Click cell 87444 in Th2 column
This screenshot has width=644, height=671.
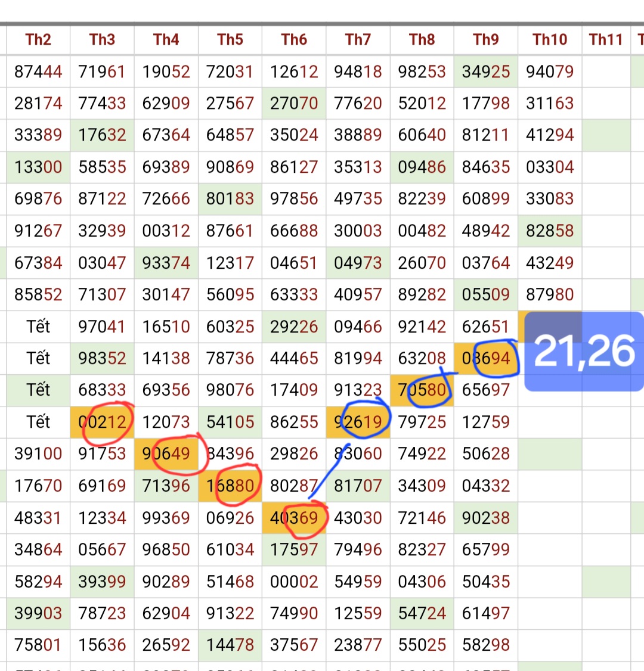click(38, 72)
